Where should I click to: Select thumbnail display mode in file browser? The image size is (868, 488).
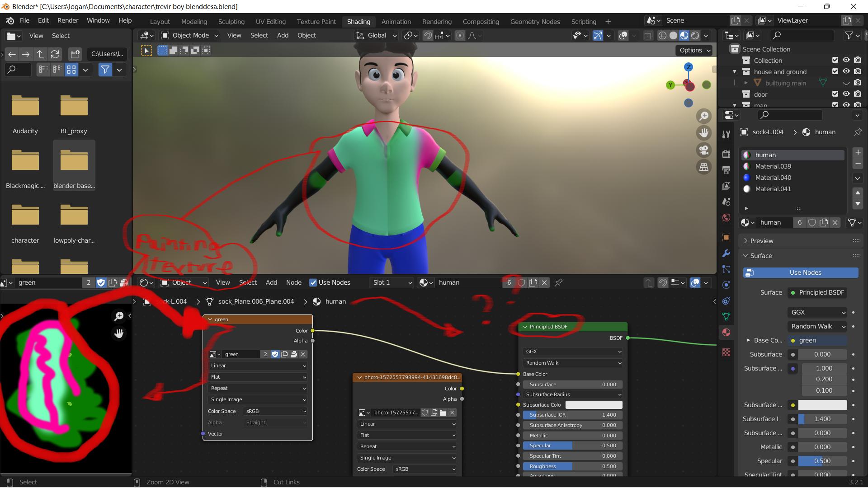click(x=71, y=70)
